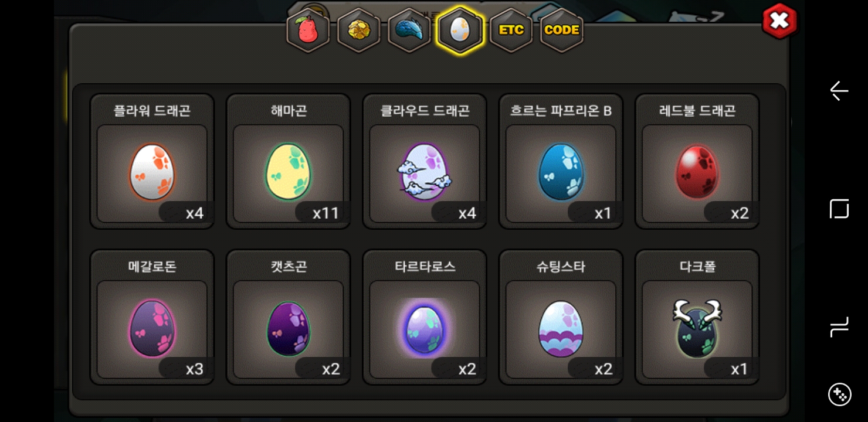Close the inventory with red X
Viewport: 868px width, 422px height.
click(x=779, y=21)
